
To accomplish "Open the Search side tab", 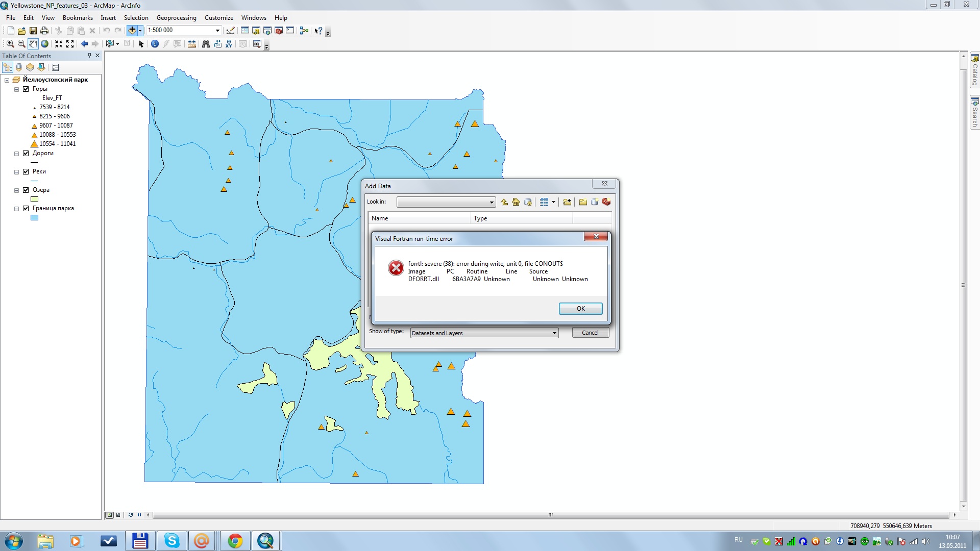I will tap(974, 113).
